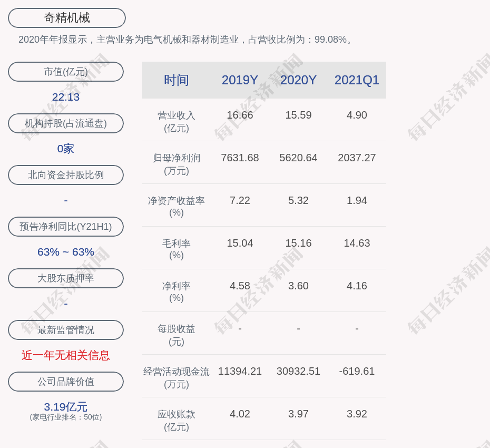Click the 奇精机械 company name pill

coord(66,18)
